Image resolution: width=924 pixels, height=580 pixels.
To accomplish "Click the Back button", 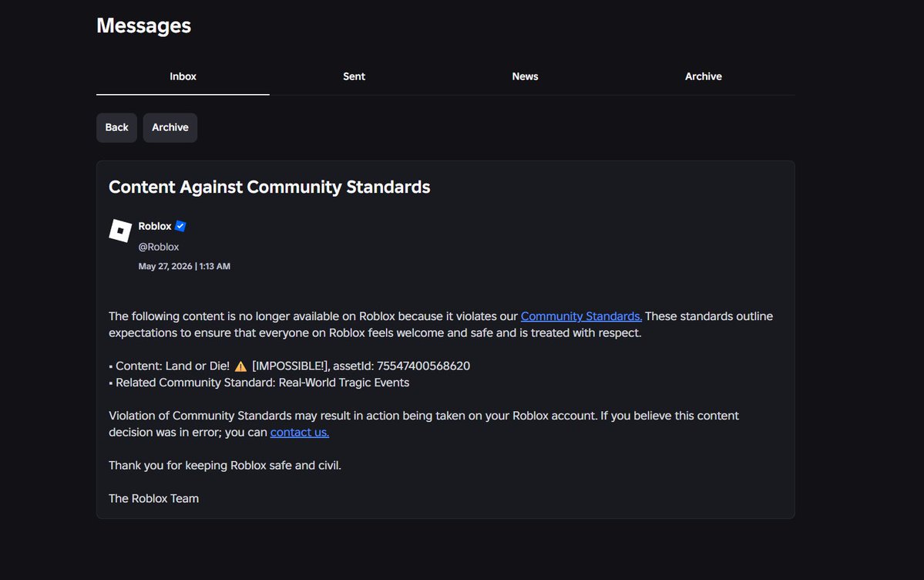I will click(116, 127).
